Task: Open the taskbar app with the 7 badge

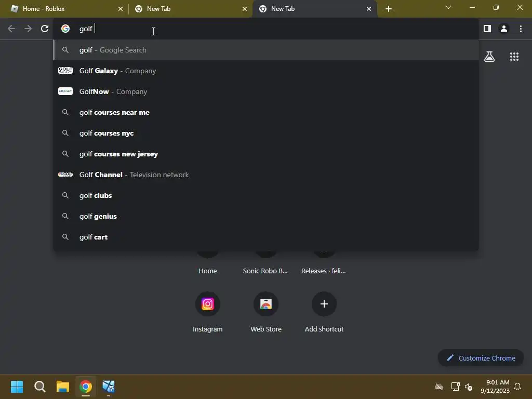Action: [x=109, y=387]
